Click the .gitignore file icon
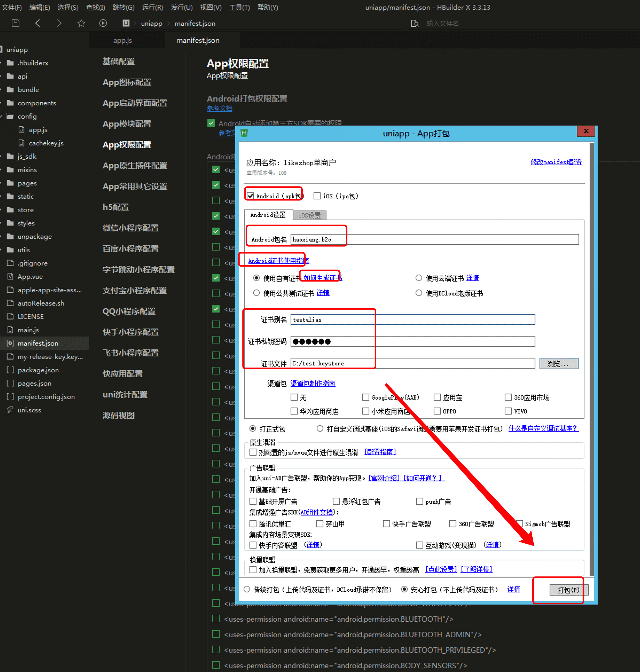Screen dimensions: 640x672 pyautogui.click(x=11, y=263)
